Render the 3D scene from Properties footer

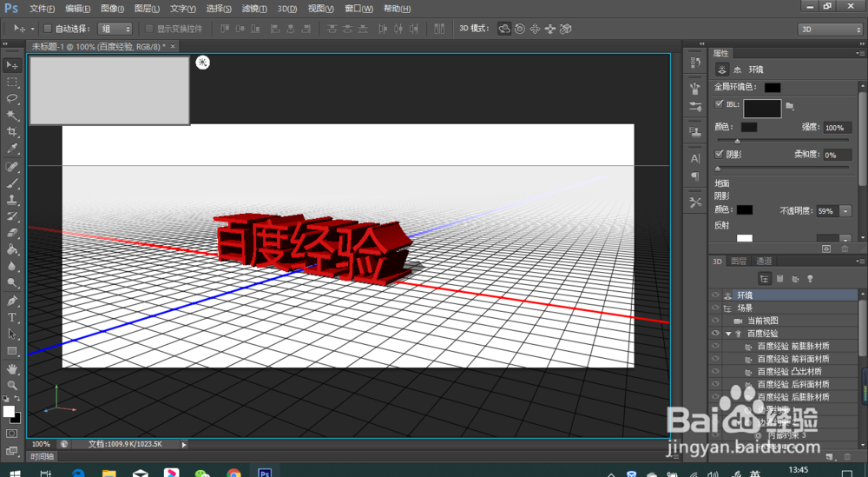click(x=826, y=249)
